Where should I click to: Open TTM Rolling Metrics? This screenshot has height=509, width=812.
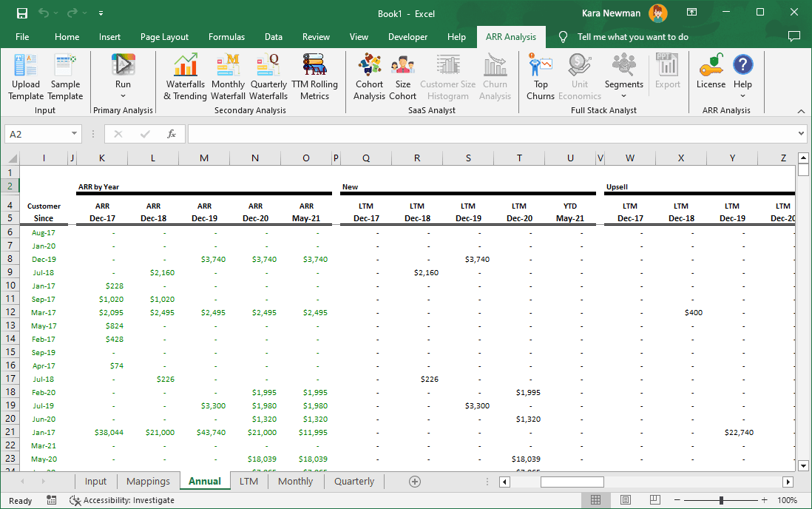pos(314,74)
